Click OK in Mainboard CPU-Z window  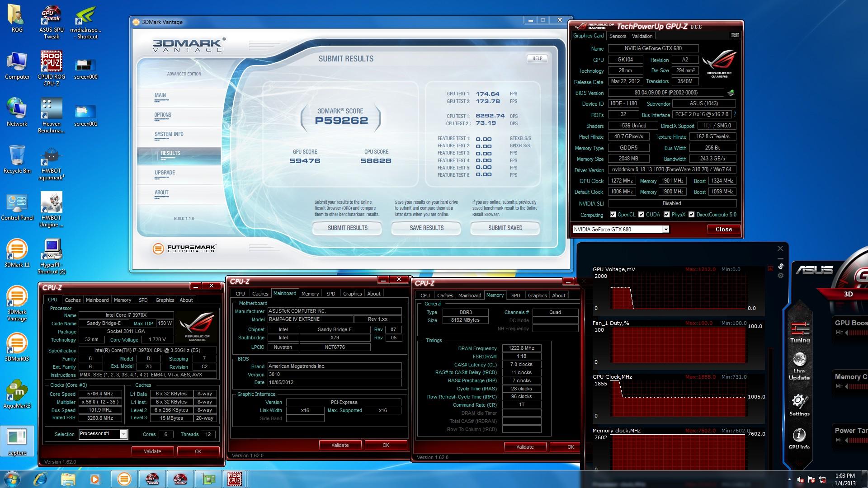[x=386, y=445]
